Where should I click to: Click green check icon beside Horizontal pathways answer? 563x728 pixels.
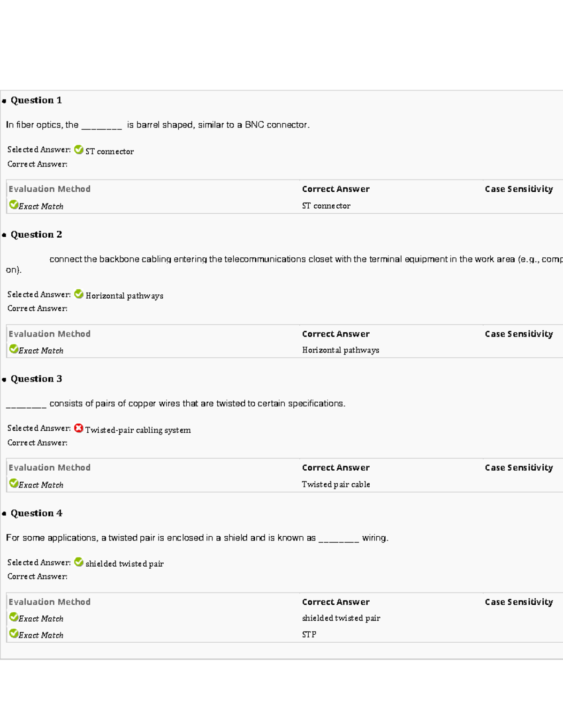[x=79, y=294]
